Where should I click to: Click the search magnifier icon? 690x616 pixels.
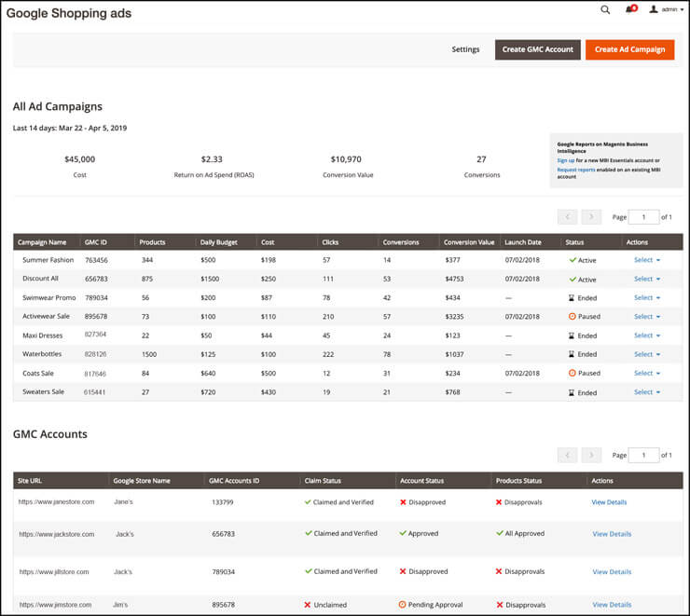(x=605, y=10)
